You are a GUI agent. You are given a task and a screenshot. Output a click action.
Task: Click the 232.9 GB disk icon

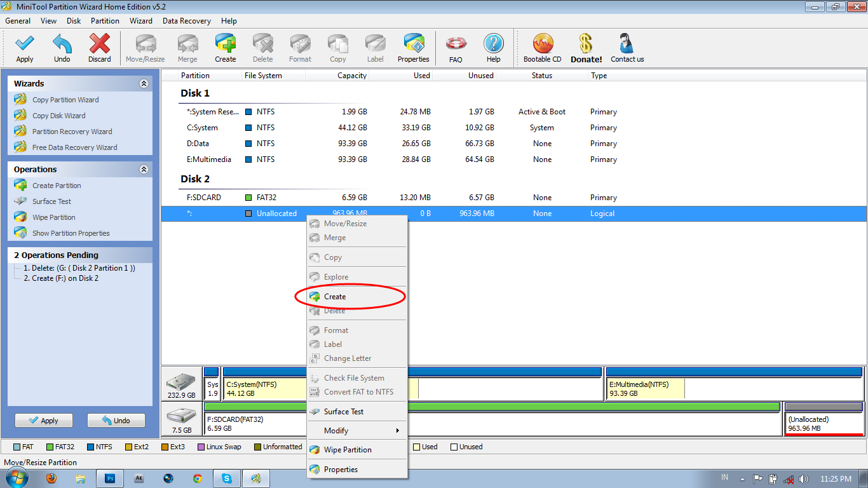(181, 384)
